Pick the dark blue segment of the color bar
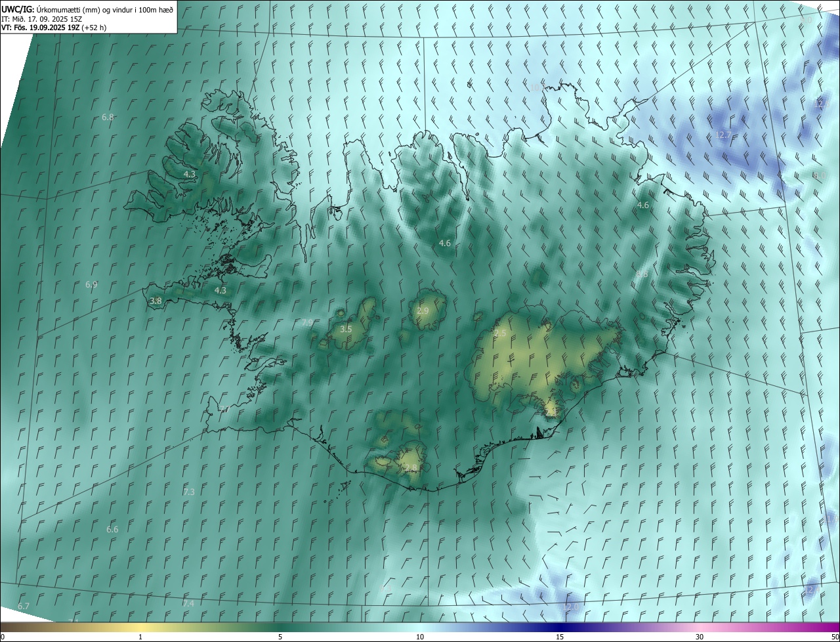Screen dimensions: 840x642 point(560,627)
